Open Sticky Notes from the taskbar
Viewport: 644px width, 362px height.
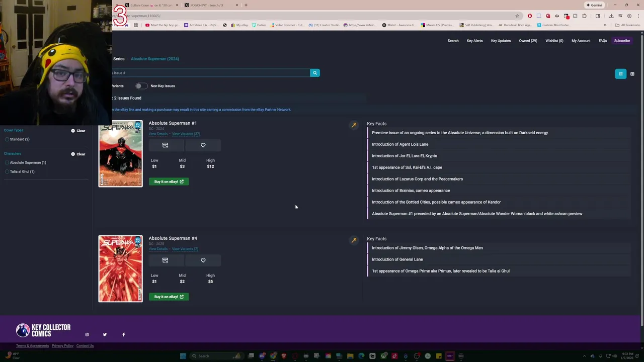[x=439, y=356]
